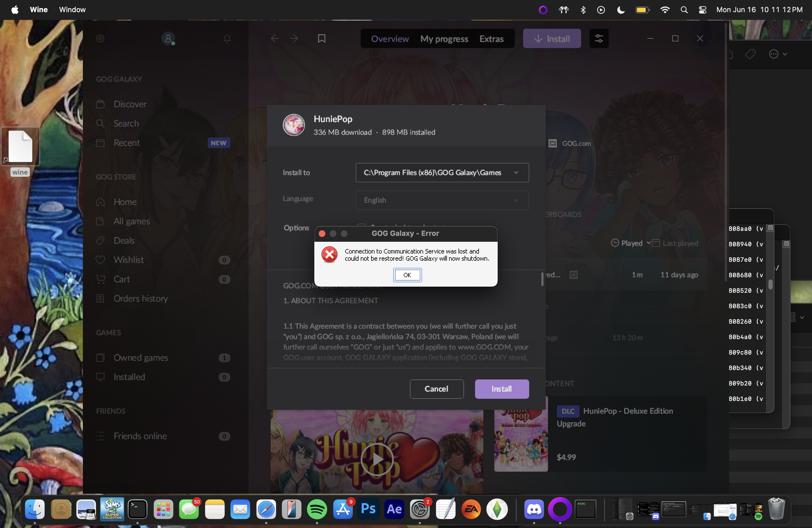Open game customization sliders icon

click(x=599, y=39)
